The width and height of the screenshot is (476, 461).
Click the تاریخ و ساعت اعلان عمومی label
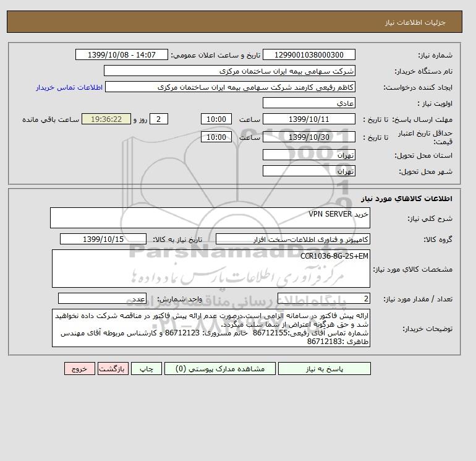(x=216, y=55)
